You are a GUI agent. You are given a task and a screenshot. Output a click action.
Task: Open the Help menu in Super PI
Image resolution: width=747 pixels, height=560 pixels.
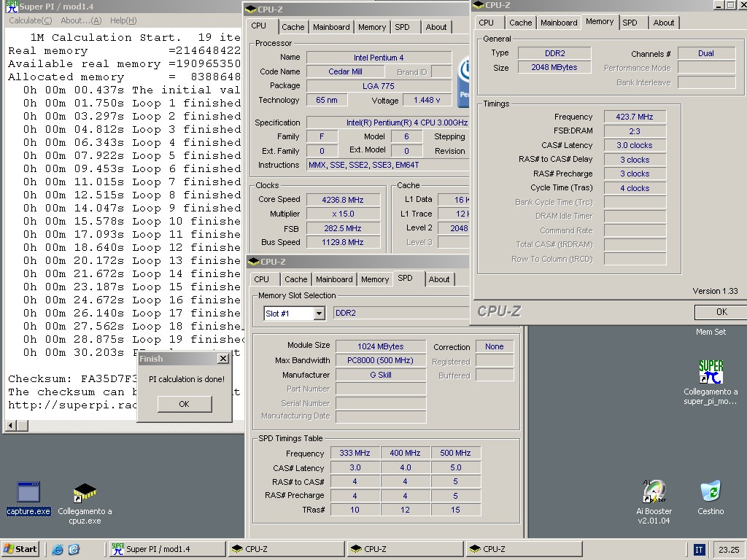123,20
